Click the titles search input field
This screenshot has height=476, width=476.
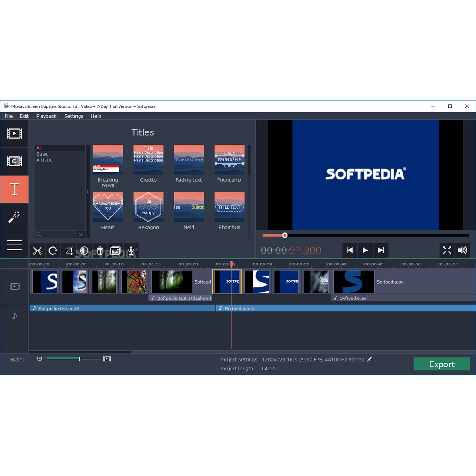(x=57, y=234)
